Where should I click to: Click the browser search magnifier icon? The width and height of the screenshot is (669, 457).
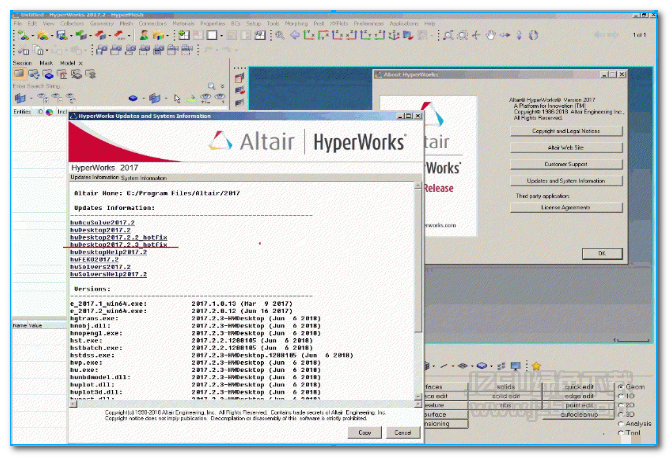211,86
